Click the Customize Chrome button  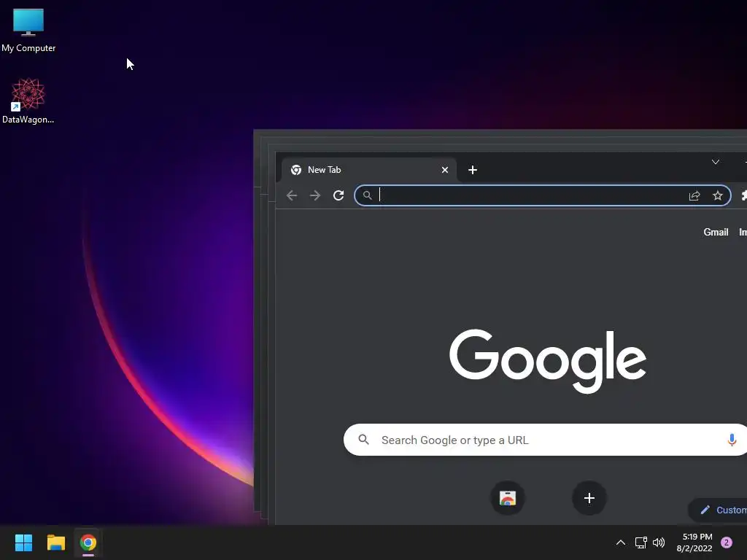719,510
